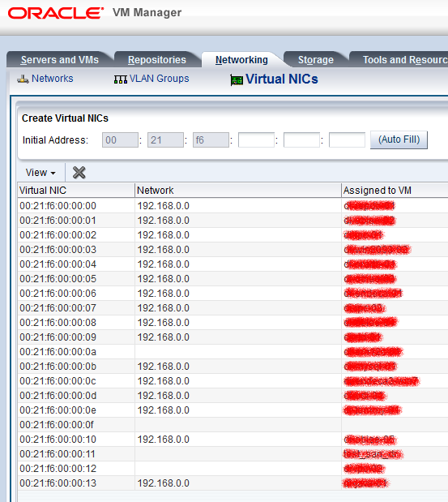Click the VLAN Groups icon

(x=121, y=79)
